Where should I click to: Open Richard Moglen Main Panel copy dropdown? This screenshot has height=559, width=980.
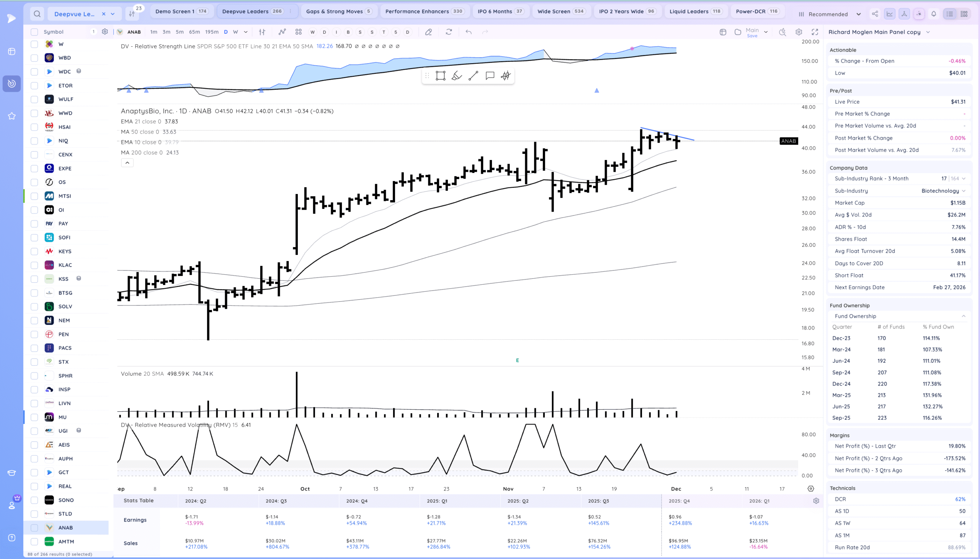tap(928, 32)
